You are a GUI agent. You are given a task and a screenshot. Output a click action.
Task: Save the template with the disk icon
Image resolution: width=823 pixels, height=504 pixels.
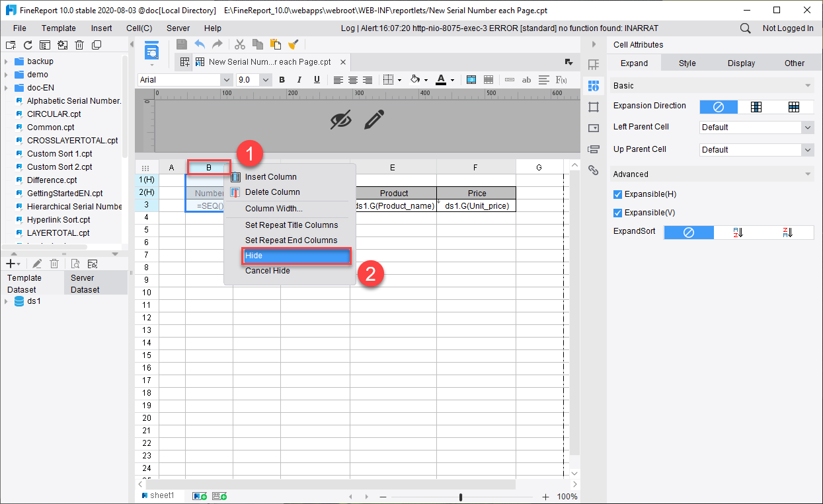pos(182,44)
